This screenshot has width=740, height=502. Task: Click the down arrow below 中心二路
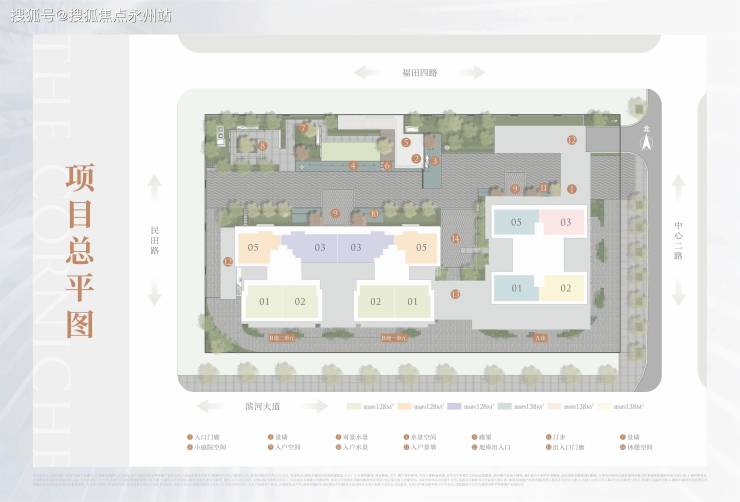pyautogui.click(x=679, y=293)
